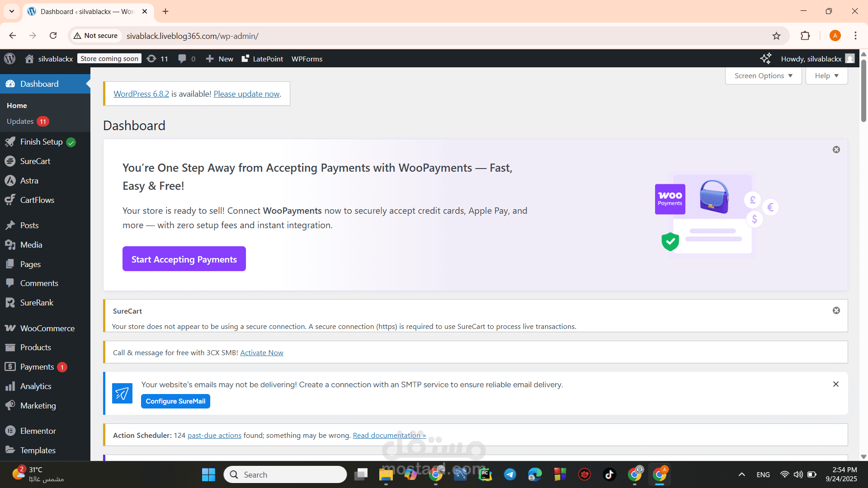The image size is (868, 488).
Task: Open the tab search dropdown
Action: [x=11, y=11]
